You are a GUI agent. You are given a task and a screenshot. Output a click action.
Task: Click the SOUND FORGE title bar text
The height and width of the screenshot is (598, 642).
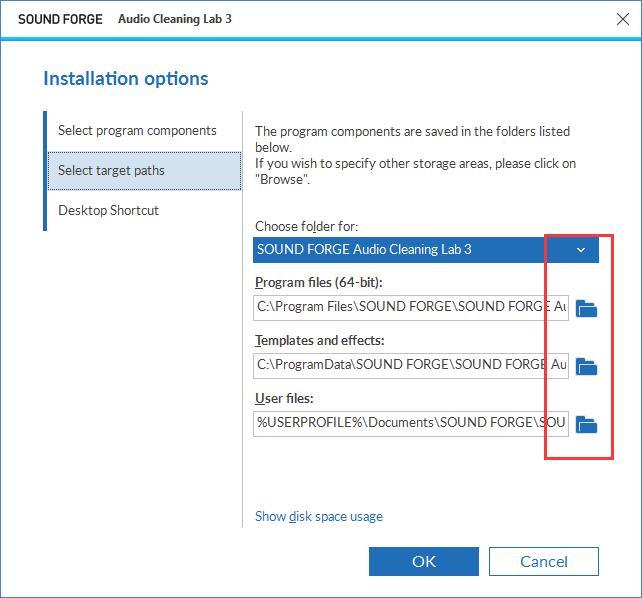(60, 19)
